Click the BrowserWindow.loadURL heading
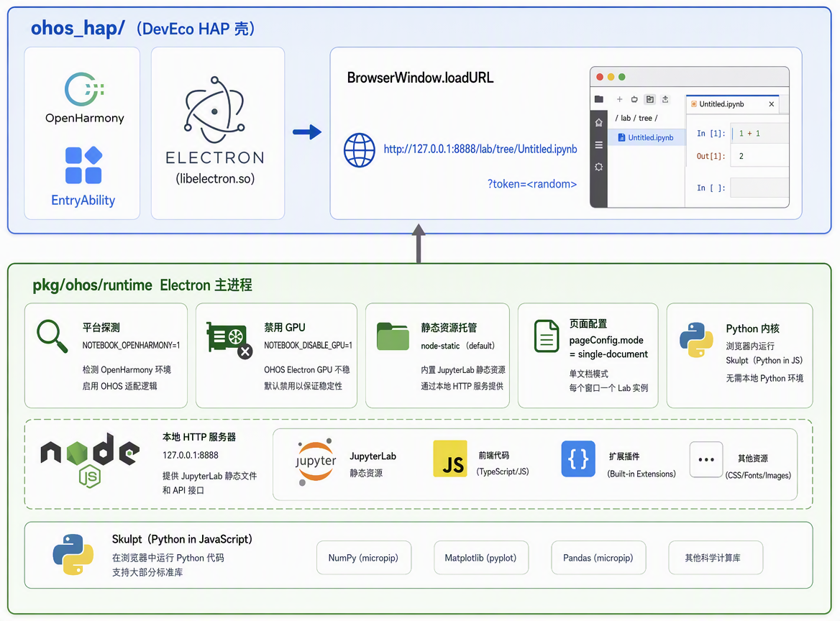 [421, 78]
